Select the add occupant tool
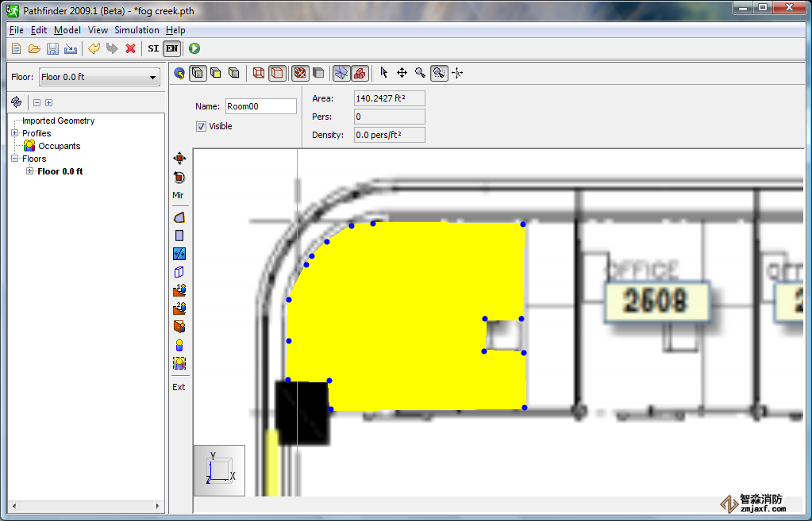Image resolution: width=812 pixels, height=521 pixels. [x=179, y=345]
